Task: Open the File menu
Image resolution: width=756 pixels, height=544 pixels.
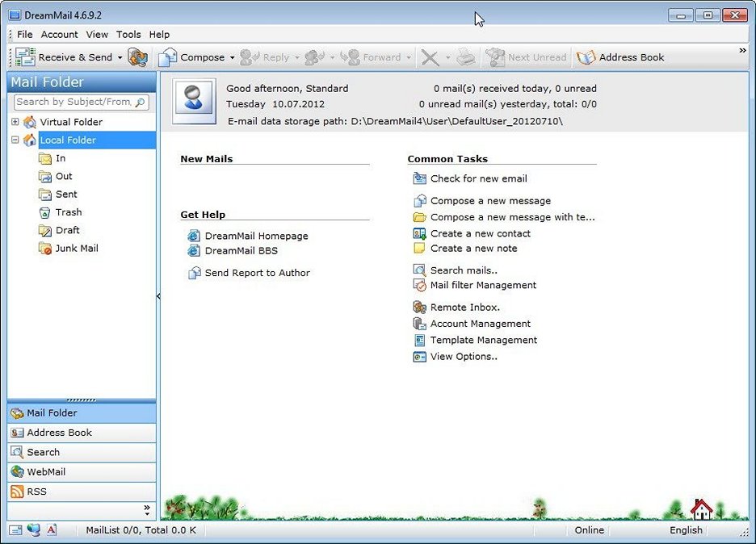Action: pyautogui.click(x=24, y=35)
